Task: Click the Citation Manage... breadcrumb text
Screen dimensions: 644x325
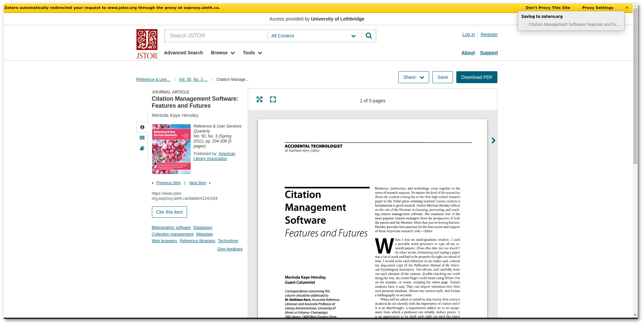Action: [232, 80]
